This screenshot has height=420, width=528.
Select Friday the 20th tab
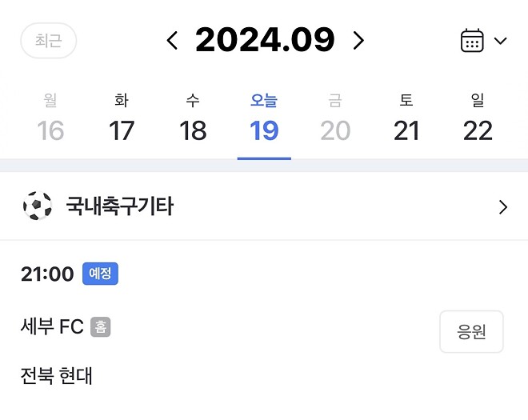tap(335, 118)
